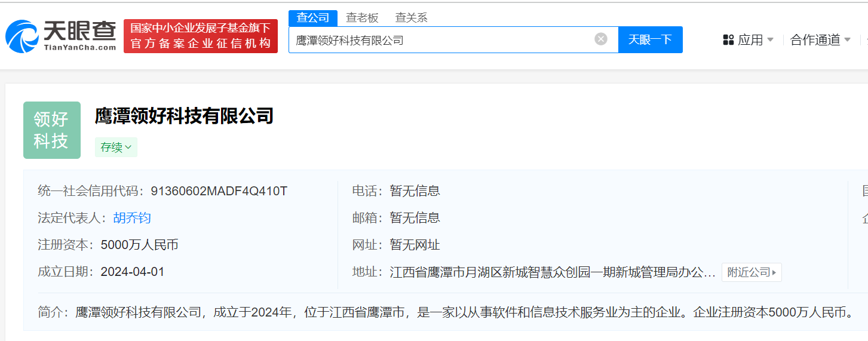This screenshot has width=868, height=341.
Task: Click the truncated 江西省鹰潭市 address text
Action: point(552,272)
